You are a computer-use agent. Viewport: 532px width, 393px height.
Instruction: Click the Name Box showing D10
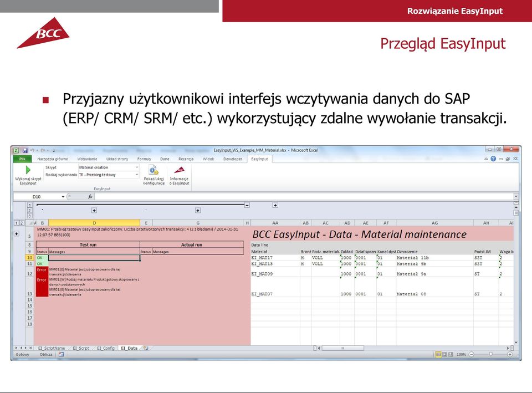[x=37, y=196]
